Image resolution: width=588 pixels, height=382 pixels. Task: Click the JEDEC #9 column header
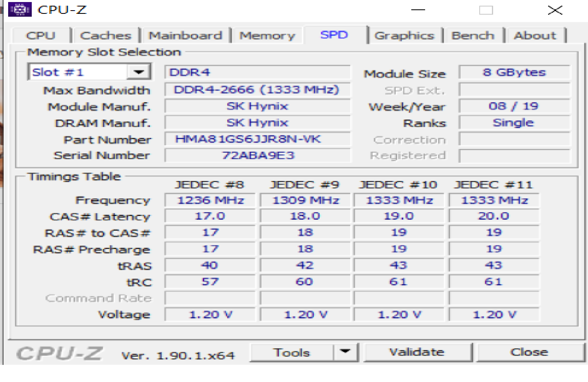tap(305, 184)
